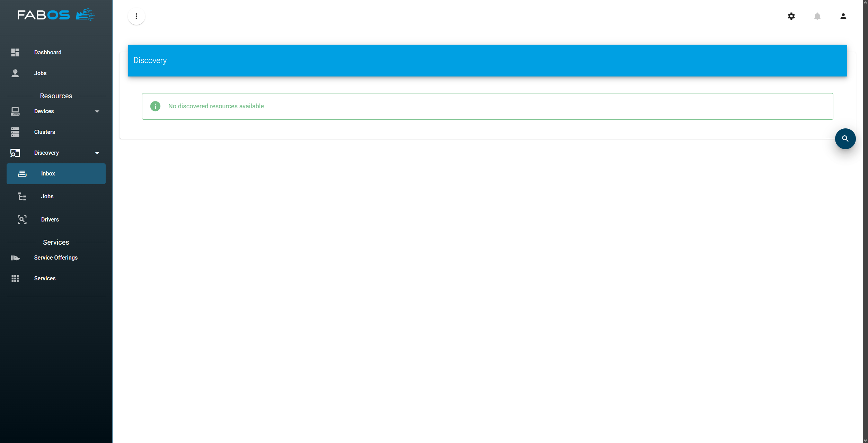Click the round search scan button
Screen dimensions: 868x443
(x=845, y=139)
